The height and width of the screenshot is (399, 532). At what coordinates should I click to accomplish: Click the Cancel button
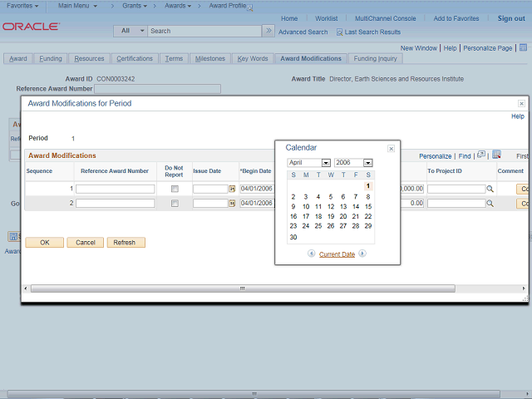pos(85,243)
